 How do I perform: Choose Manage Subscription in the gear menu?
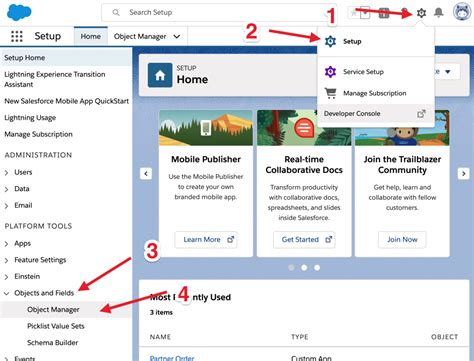coord(376,93)
